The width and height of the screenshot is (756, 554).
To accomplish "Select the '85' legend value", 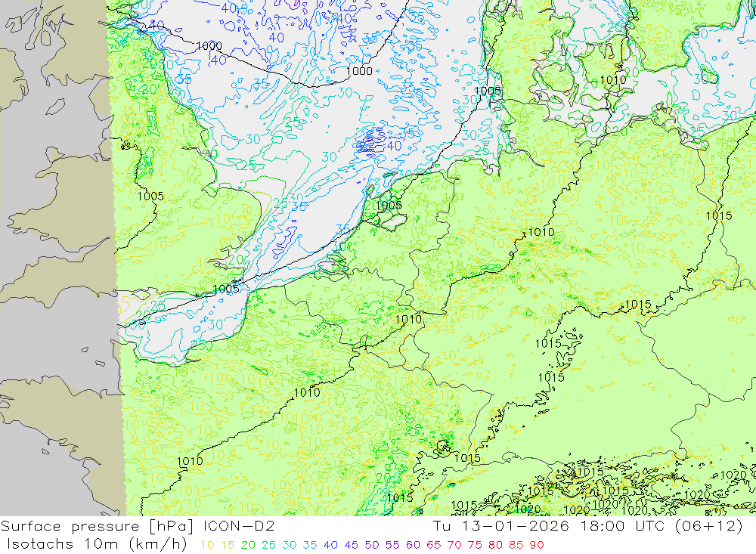I will pos(516,546).
